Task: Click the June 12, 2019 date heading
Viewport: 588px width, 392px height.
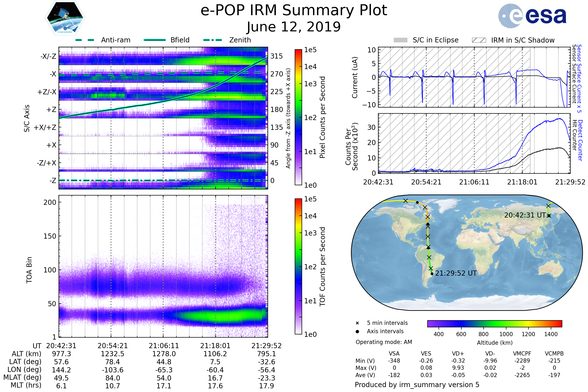Action: 294,27
